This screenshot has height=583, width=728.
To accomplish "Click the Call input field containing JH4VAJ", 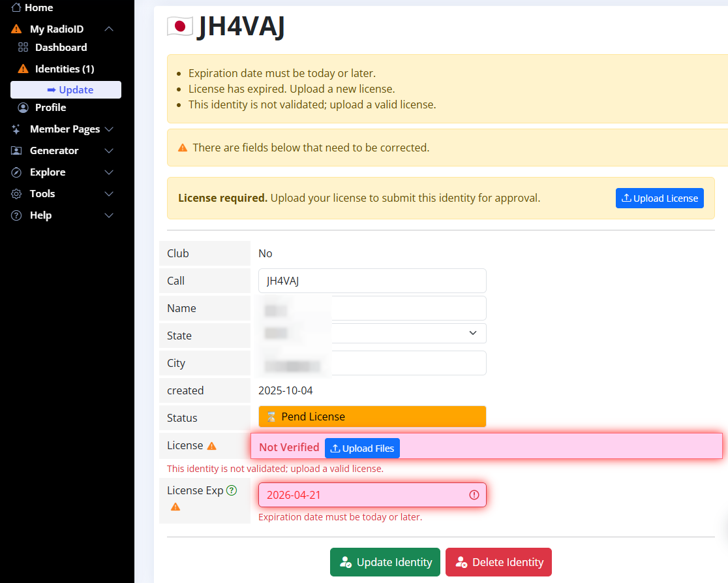I will [x=372, y=281].
